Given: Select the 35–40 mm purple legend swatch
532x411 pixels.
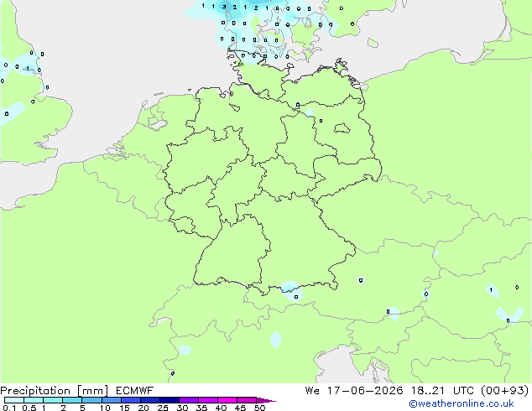Looking at the screenshot, I should pyautogui.click(x=207, y=400).
